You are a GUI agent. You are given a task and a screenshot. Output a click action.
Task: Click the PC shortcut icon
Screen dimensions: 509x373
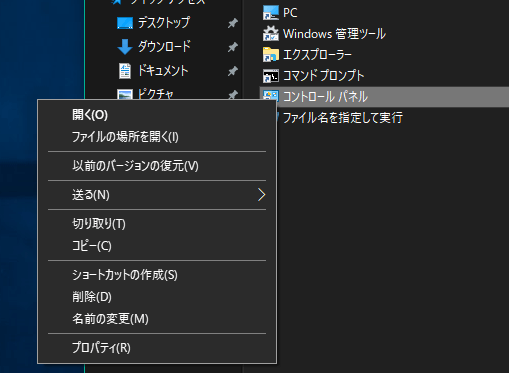270,13
